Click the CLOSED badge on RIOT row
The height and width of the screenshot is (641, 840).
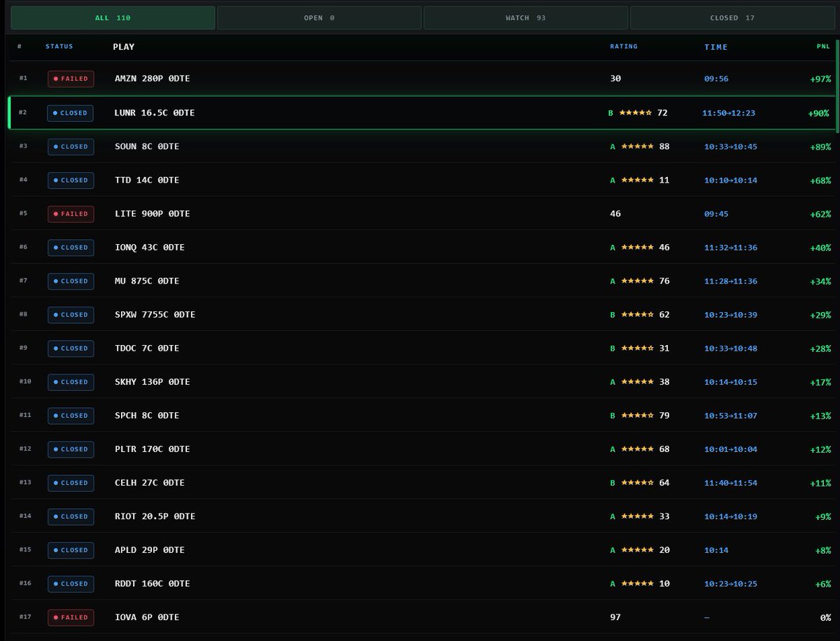(x=71, y=516)
